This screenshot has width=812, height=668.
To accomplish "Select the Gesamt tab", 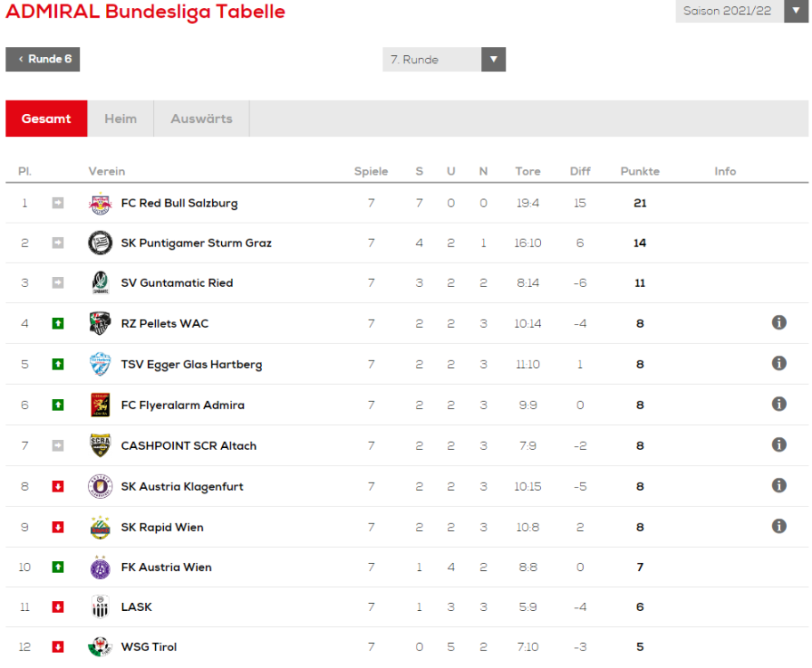I will tap(46, 118).
